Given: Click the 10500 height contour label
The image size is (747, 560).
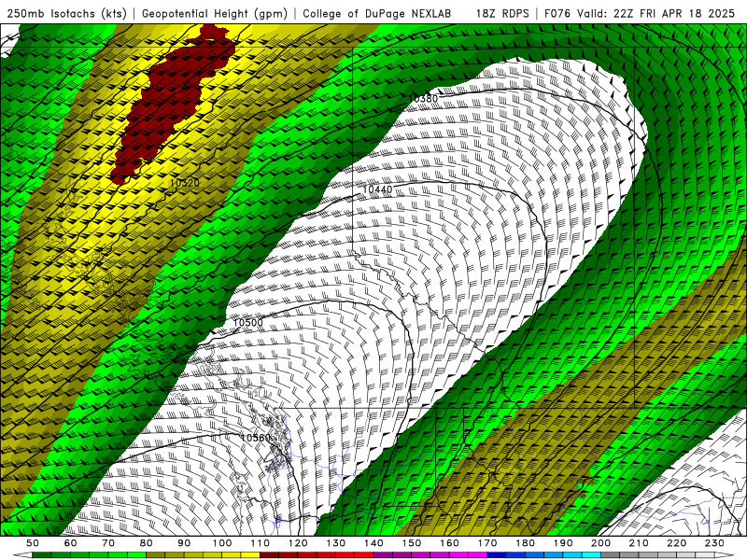Looking at the screenshot, I should click(x=247, y=322).
